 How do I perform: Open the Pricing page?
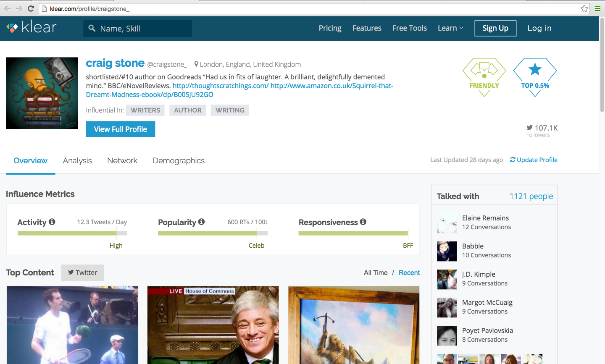pyautogui.click(x=330, y=28)
